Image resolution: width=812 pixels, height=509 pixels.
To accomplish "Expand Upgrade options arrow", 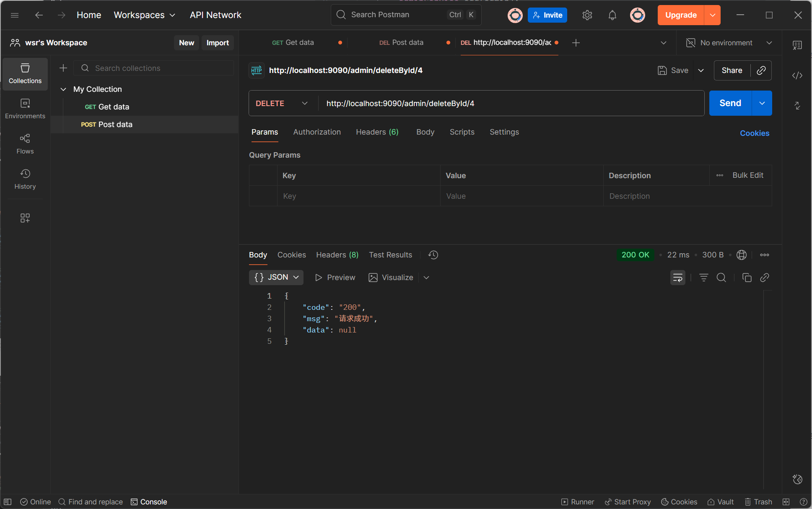I will [713, 15].
